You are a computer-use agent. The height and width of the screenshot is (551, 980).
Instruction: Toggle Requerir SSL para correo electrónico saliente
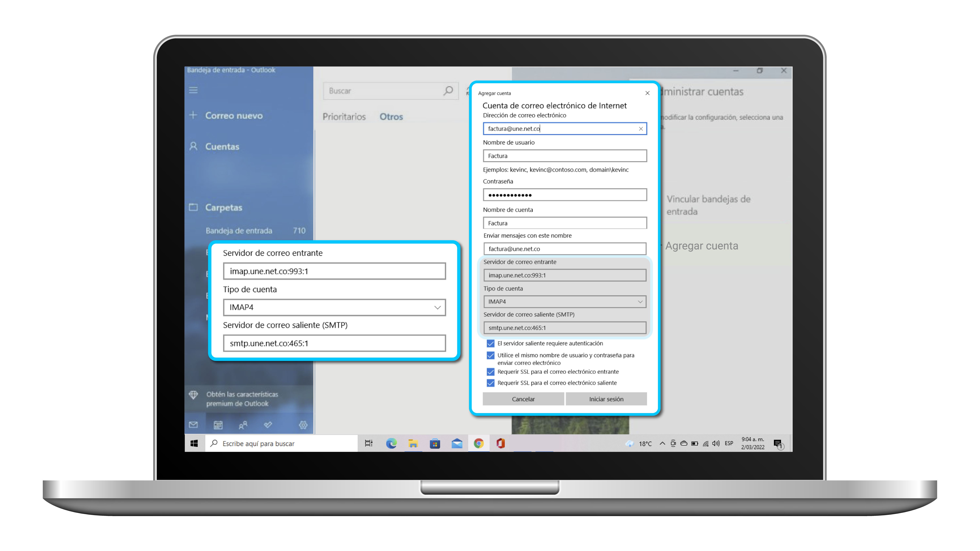tap(490, 383)
